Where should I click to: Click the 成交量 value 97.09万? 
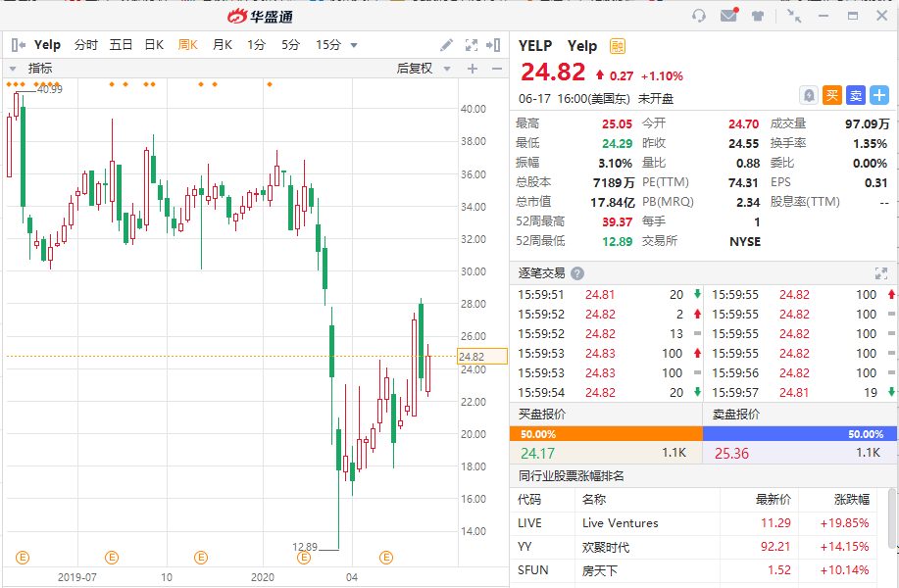pyautogui.click(x=867, y=123)
